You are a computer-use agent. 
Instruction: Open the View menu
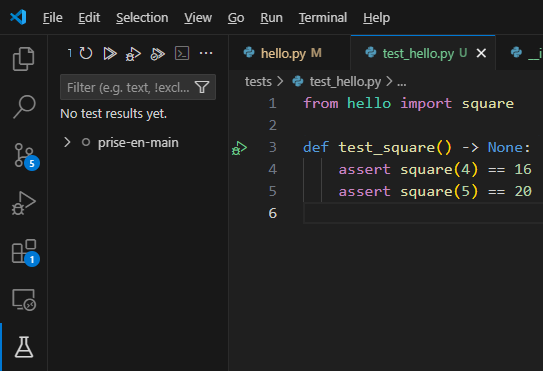(198, 18)
